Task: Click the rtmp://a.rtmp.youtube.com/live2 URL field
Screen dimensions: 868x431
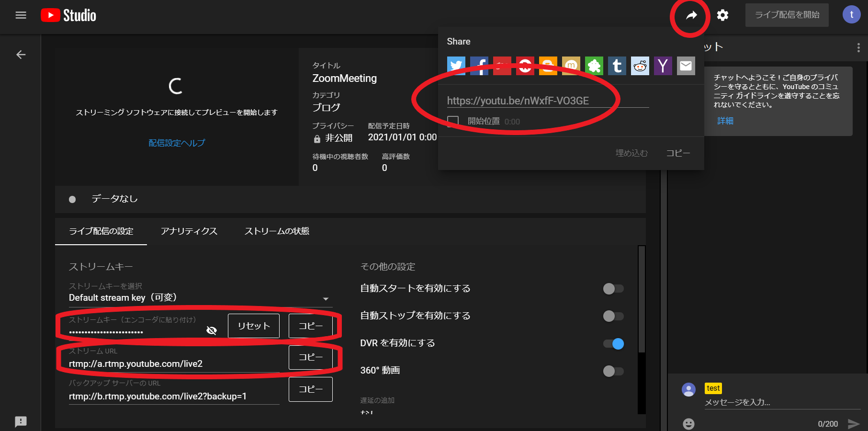Action: 174,364
